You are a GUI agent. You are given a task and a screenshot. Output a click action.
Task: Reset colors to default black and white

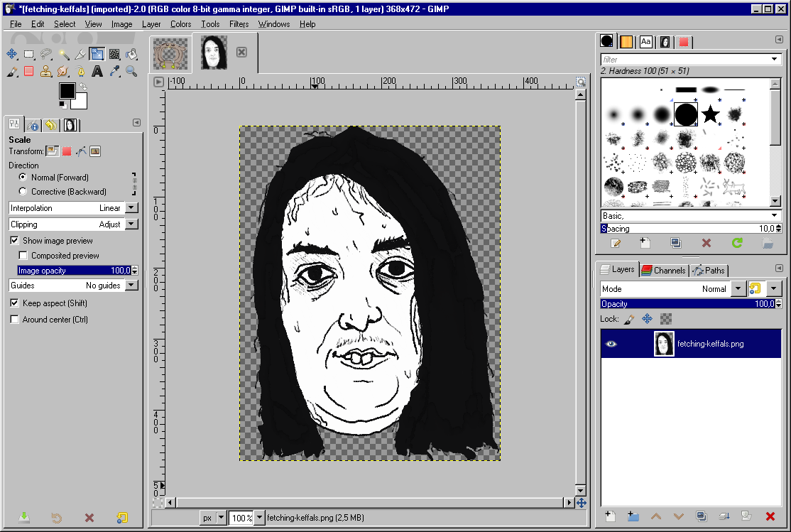(62, 105)
